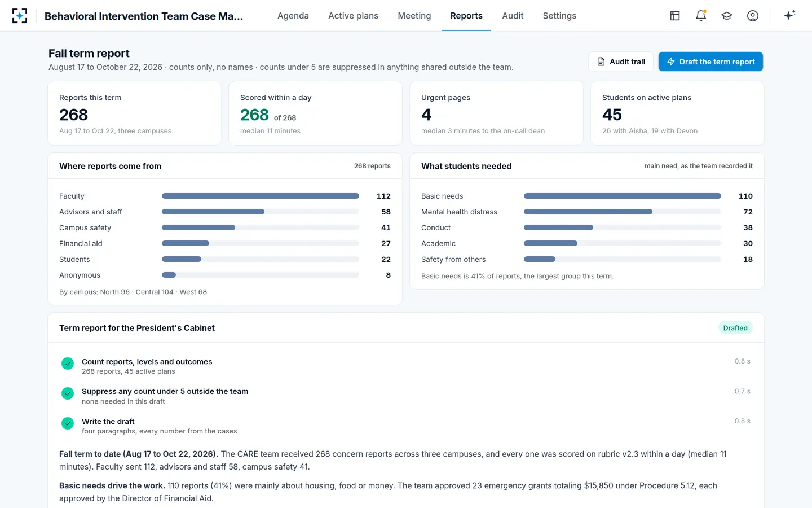Click the Mental health distress bar
The width and height of the screenshot is (812, 508).
(588, 212)
